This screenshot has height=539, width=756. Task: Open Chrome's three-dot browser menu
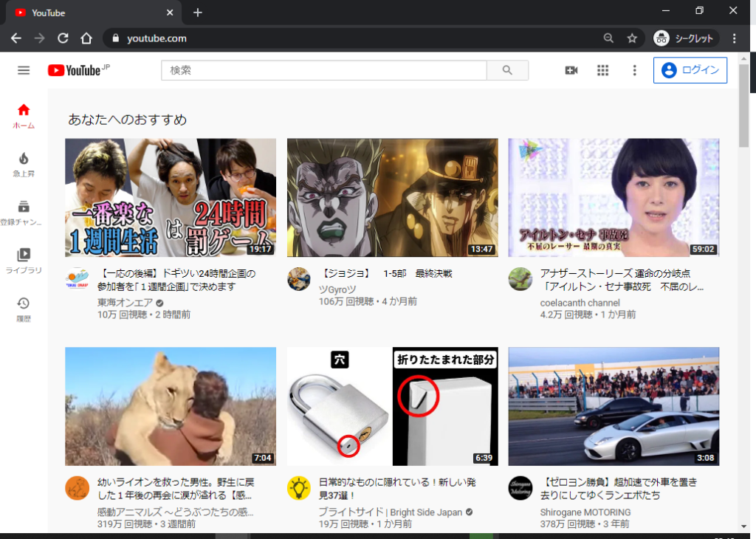[x=734, y=38]
